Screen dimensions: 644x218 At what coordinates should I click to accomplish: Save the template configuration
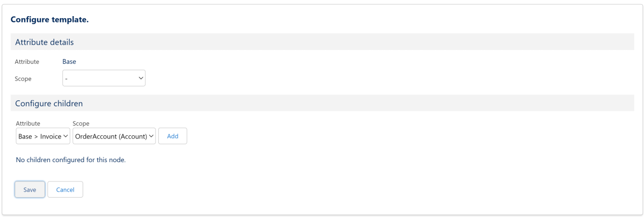coord(30,190)
